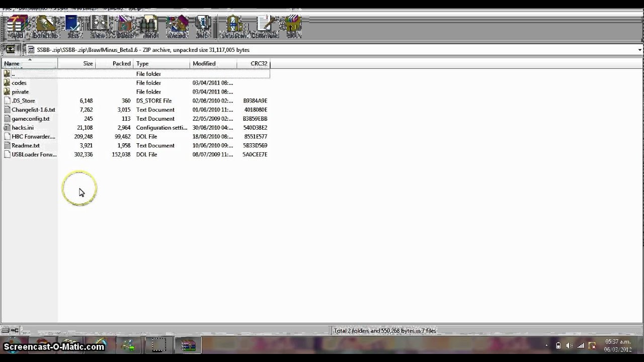
Task: Sort by the Packed column header
Action: click(x=114, y=63)
